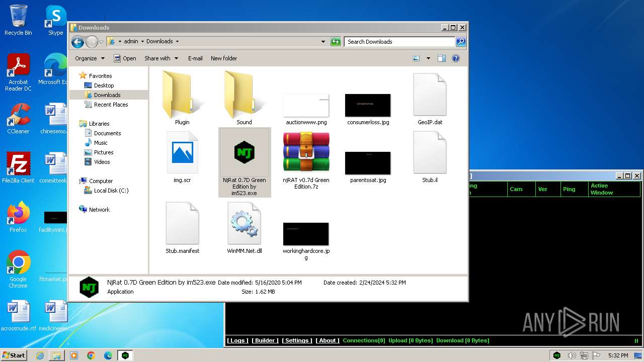Open njRAT Settings link
Image resolution: width=644 pixels, height=362 pixels.
(297, 340)
